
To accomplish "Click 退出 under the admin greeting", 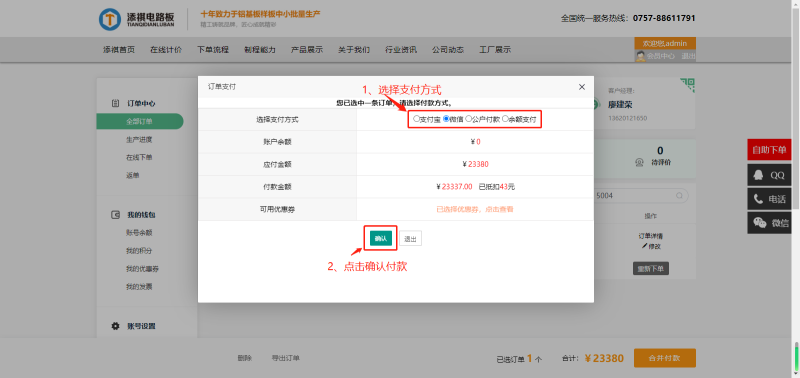I will pos(688,56).
